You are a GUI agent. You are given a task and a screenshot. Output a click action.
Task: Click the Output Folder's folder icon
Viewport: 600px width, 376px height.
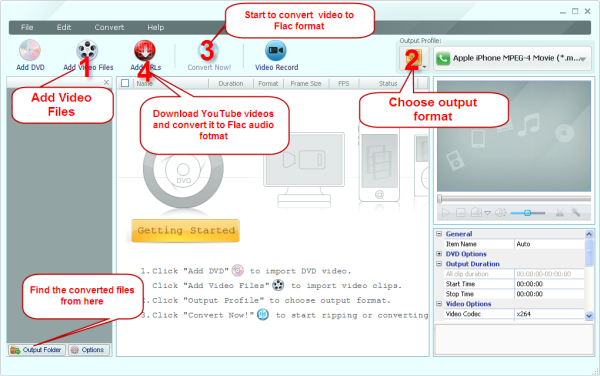(x=15, y=350)
